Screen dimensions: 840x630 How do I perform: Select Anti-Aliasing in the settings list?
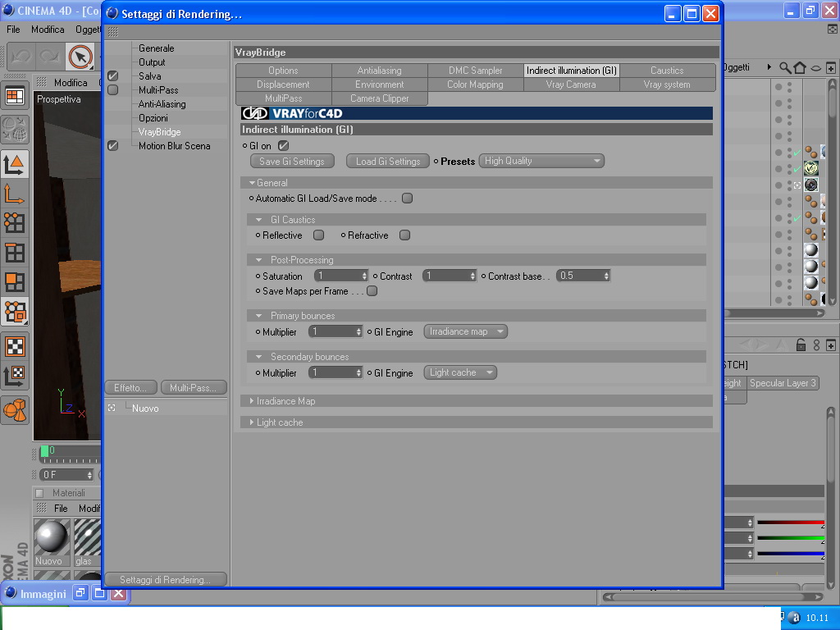click(x=162, y=104)
